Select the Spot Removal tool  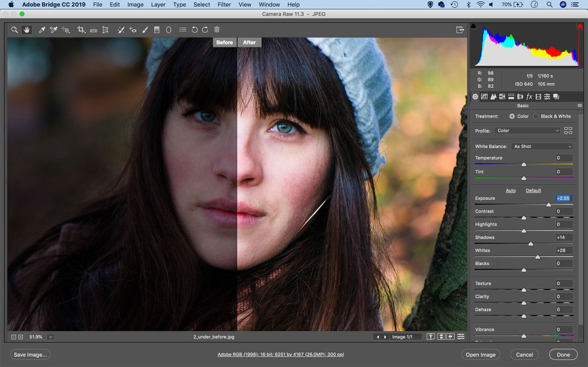121,29
